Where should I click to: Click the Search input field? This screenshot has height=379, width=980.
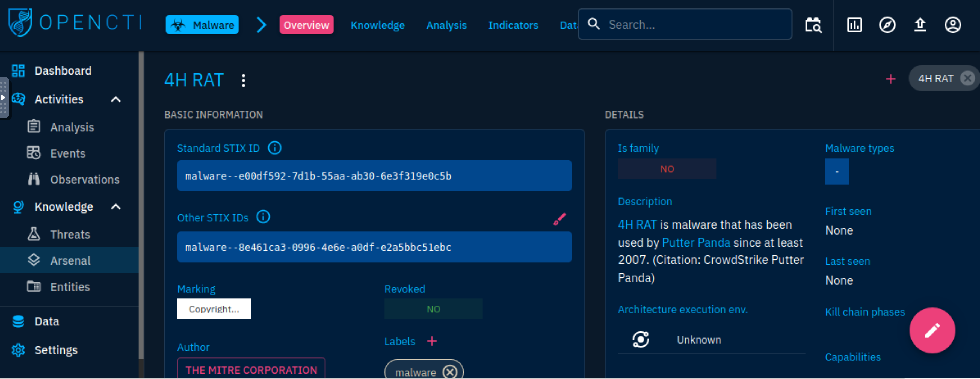685,24
